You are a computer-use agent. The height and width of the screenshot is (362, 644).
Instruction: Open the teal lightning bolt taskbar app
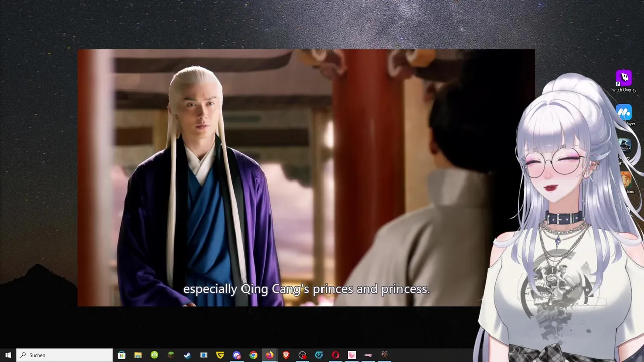319,355
